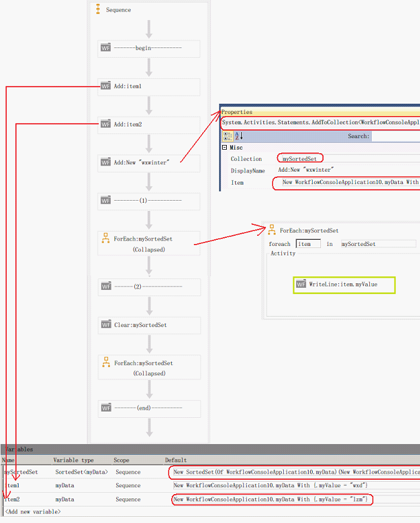420x523 pixels.
Task: Select the WriteLine:item.myValue activity icon
Action: (301, 284)
